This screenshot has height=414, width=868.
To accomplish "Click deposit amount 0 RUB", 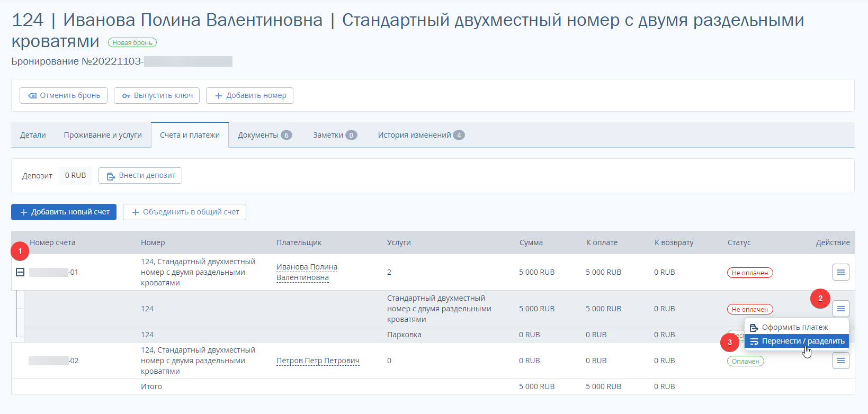I will 75,175.
